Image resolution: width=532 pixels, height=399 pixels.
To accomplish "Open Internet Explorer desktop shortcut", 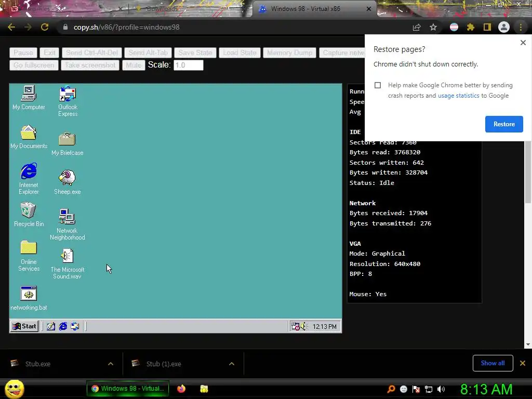I will (29, 179).
